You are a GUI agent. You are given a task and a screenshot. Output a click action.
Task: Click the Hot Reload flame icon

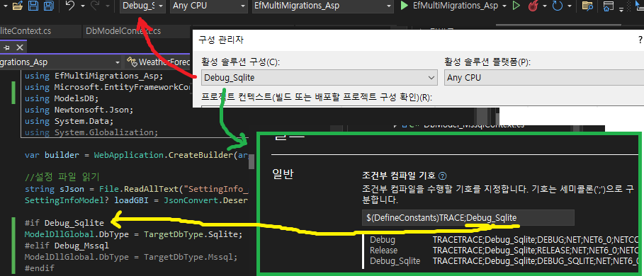pyautogui.click(x=533, y=6)
